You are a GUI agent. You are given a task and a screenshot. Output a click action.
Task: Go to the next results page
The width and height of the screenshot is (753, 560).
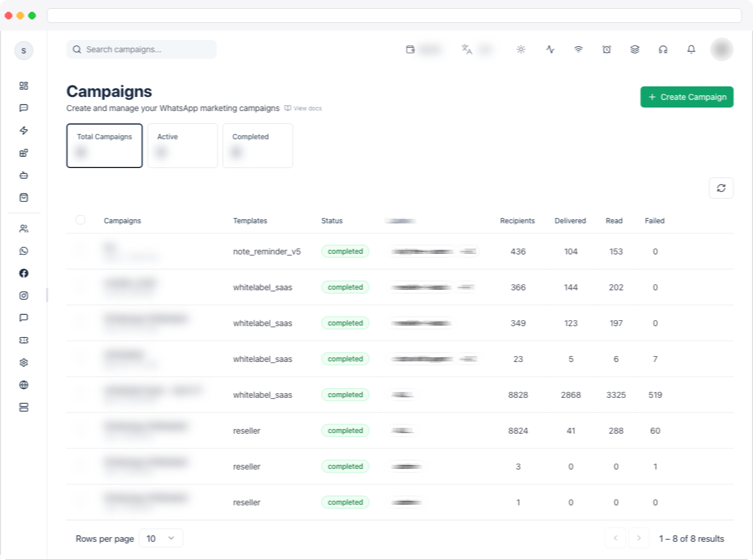pos(639,538)
